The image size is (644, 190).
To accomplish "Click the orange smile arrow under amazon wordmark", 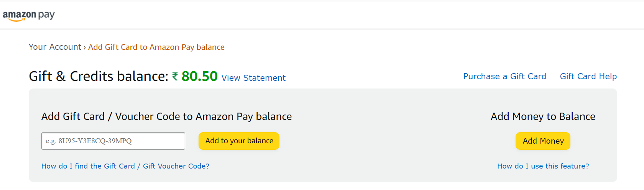I will point(17,20).
